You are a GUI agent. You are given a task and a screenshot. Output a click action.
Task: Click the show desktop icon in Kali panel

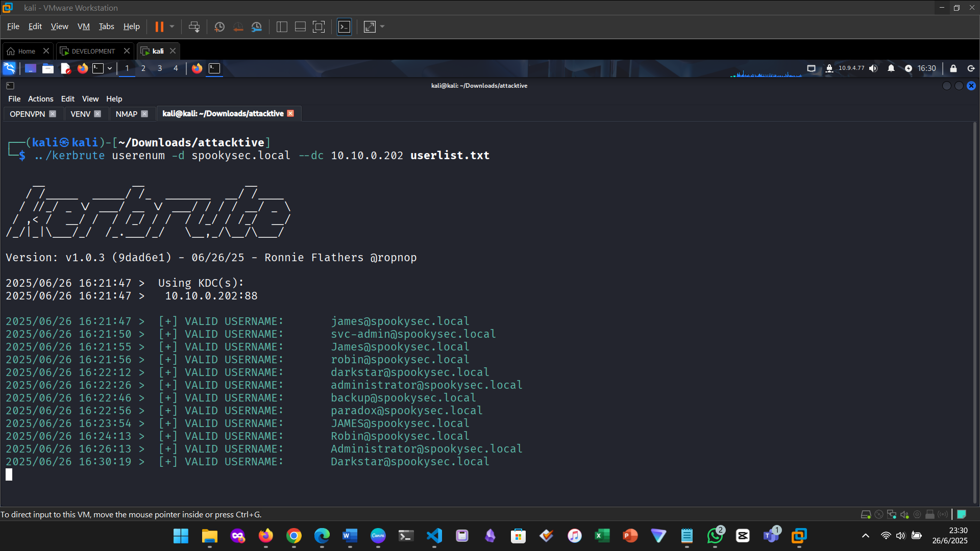(31, 68)
